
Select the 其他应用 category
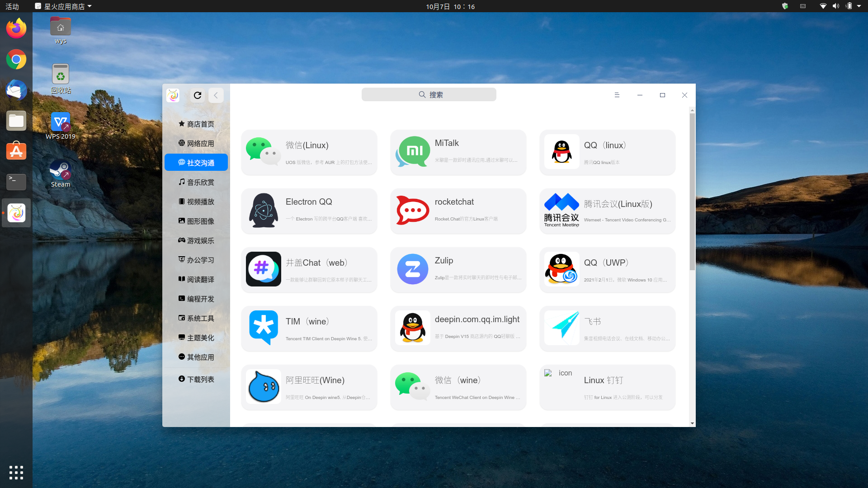pos(196,357)
